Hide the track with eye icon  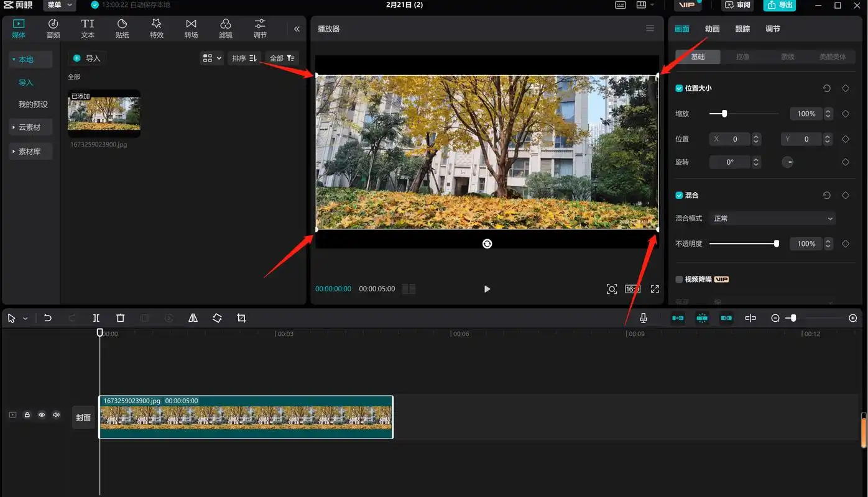[42, 414]
